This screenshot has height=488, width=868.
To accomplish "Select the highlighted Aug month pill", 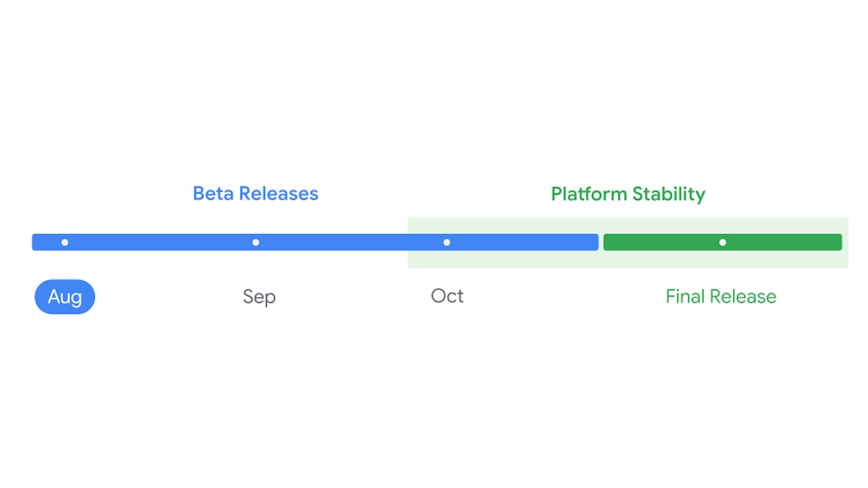I will pyautogui.click(x=65, y=297).
